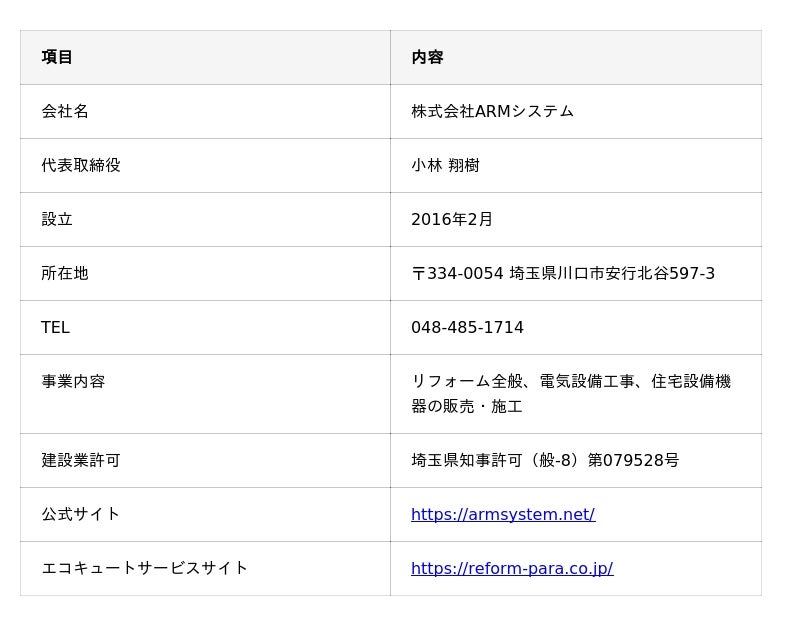This screenshot has width=800, height=626.
Task: Click the 建設業許可 label
Action: click(x=81, y=460)
